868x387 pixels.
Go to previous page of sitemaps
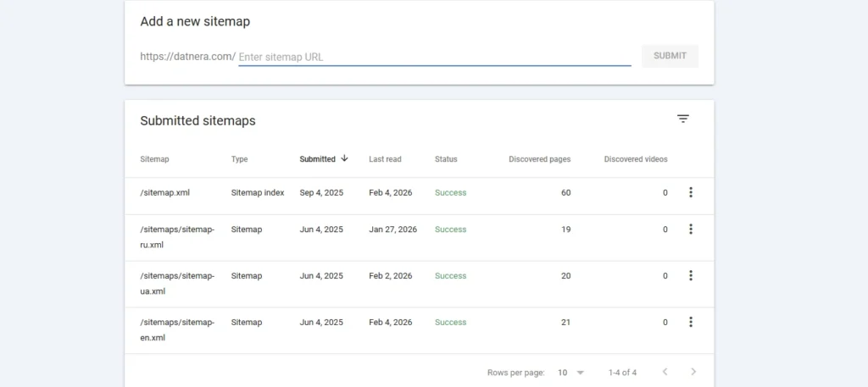665,372
